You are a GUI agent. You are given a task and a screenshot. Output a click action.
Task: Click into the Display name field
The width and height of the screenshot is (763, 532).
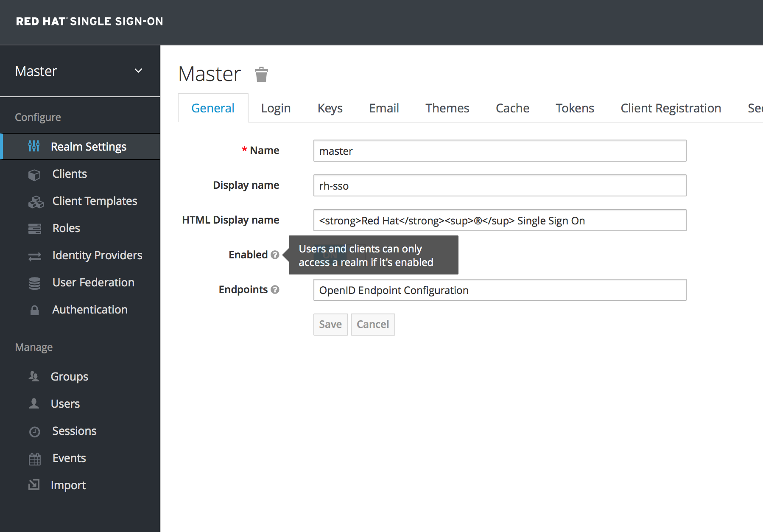(x=499, y=186)
